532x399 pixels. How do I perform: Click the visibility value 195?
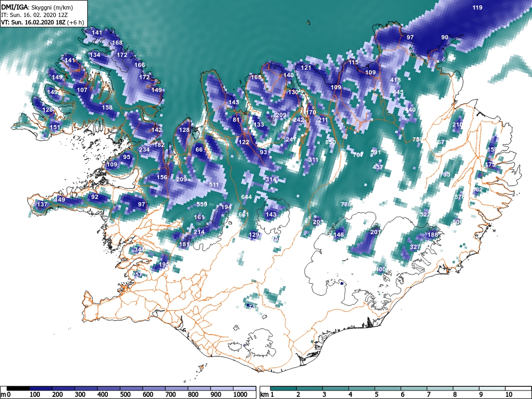pyautogui.click(x=164, y=264)
